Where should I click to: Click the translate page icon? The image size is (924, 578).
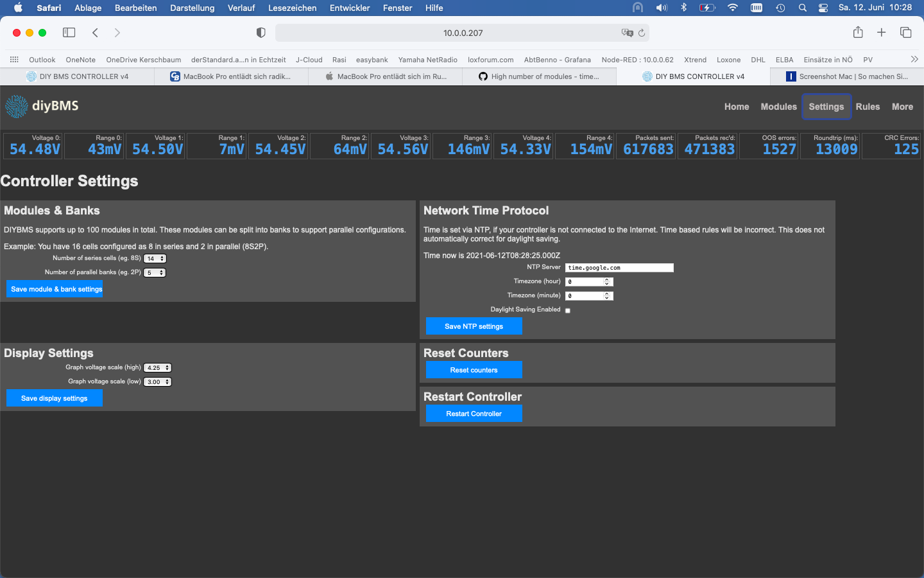(627, 33)
